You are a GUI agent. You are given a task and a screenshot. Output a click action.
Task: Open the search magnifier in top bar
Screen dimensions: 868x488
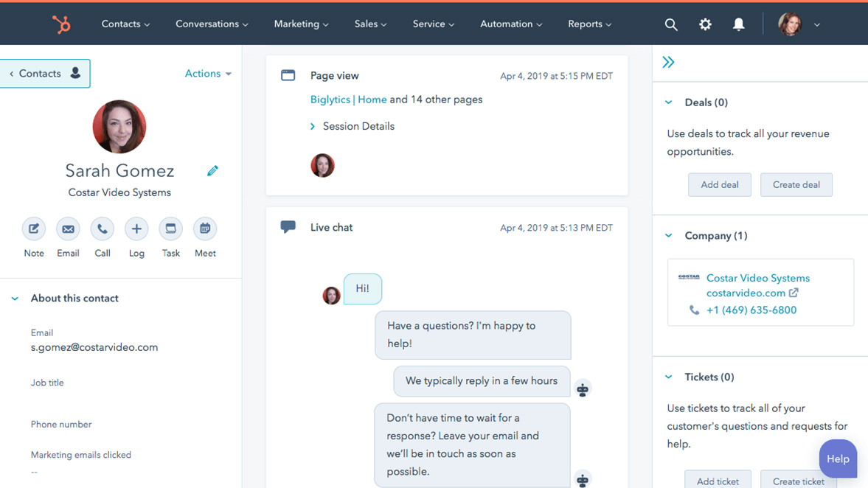coord(670,24)
